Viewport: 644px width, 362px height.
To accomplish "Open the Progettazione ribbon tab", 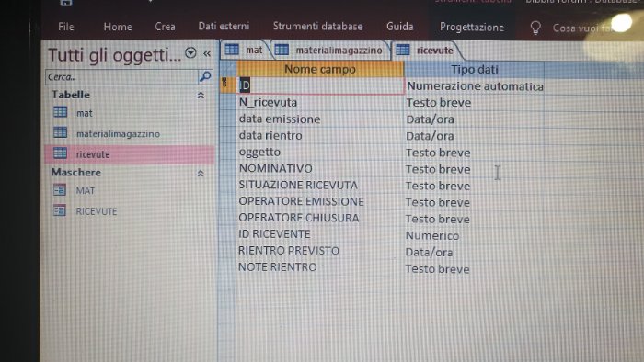I will click(x=471, y=27).
